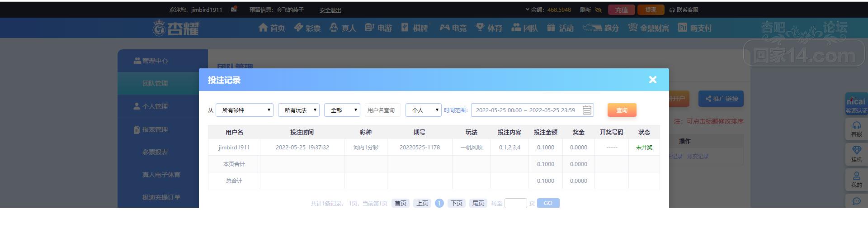Click the 杏耀 site logo
Image resolution: width=868 pixels, height=248 pixels.
tap(175, 28)
